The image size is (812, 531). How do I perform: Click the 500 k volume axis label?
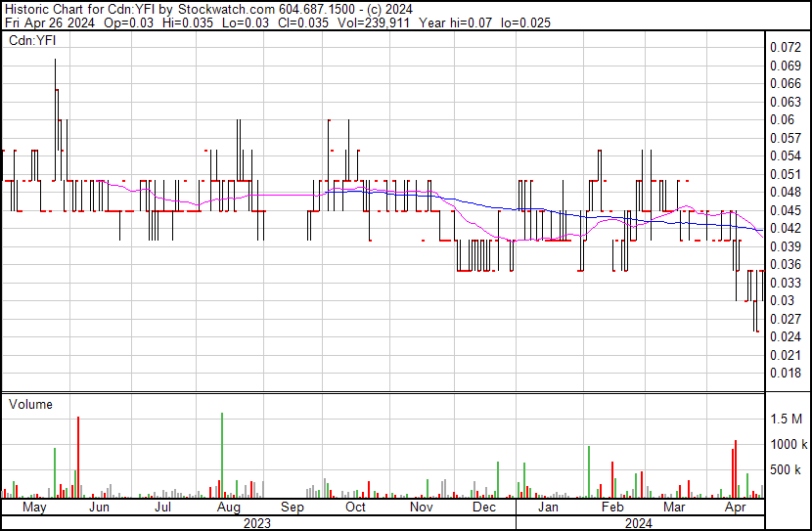click(x=788, y=470)
